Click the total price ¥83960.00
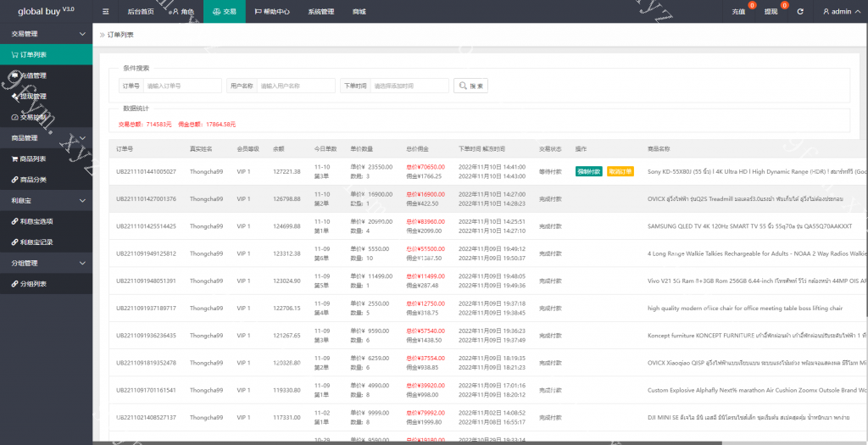The image size is (868, 445). 426,221
